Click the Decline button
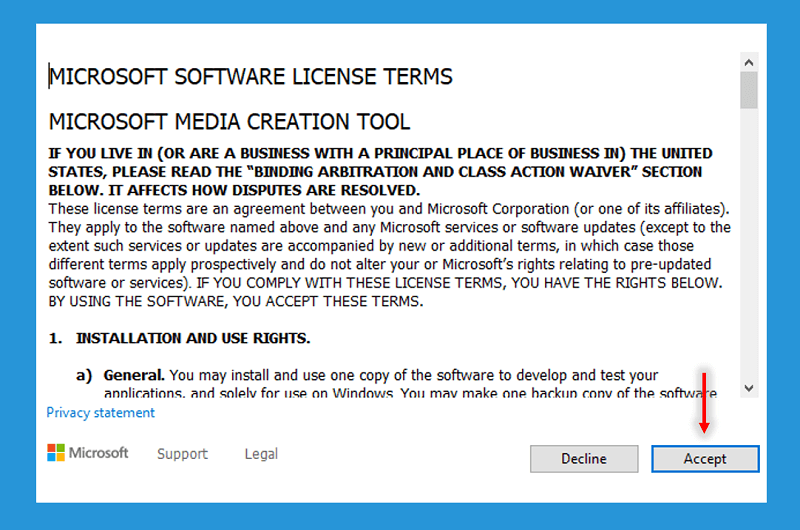Image resolution: width=800 pixels, height=530 pixels. click(x=584, y=459)
